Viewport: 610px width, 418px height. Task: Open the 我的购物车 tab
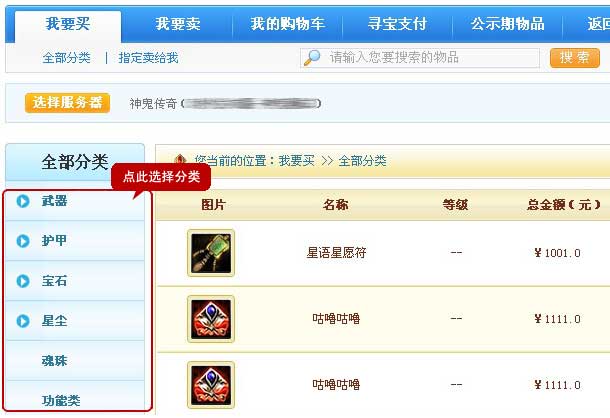(x=287, y=24)
